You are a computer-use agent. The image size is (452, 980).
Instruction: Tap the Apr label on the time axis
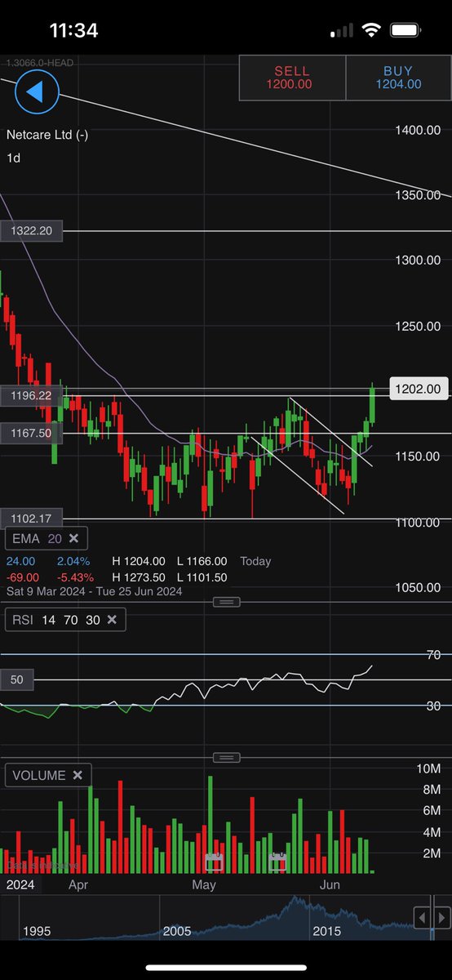pyautogui.click(x=78, y=884)
